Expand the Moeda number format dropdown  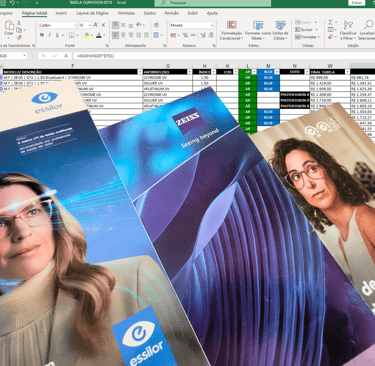tap(212, 25)
